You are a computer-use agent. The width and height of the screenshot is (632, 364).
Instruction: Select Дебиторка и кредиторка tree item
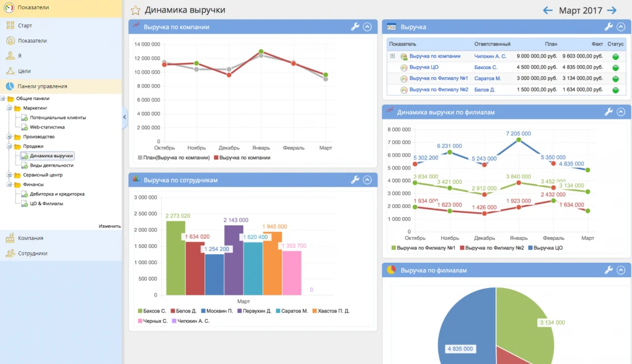pyautogui.click(x=57, y=194)
